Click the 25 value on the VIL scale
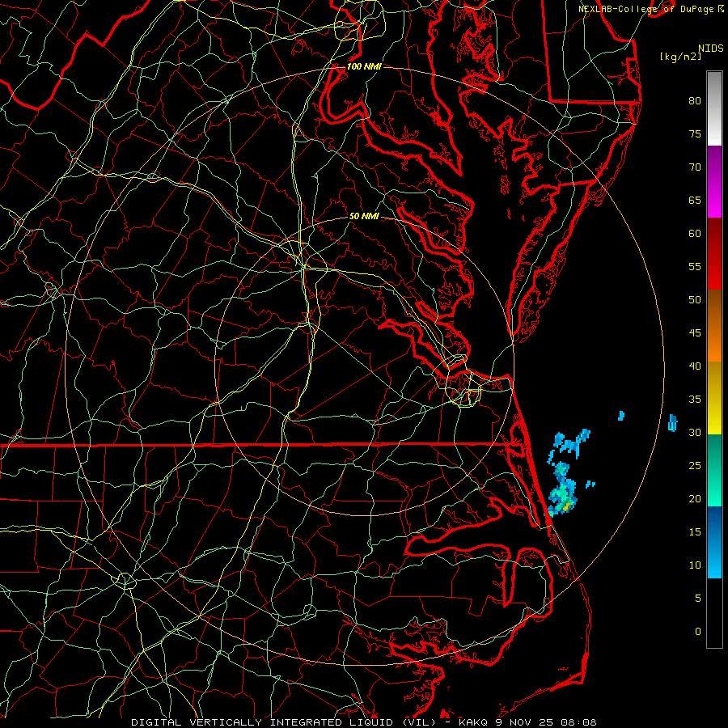Viewport: 728px width, 728px height. 695,465
